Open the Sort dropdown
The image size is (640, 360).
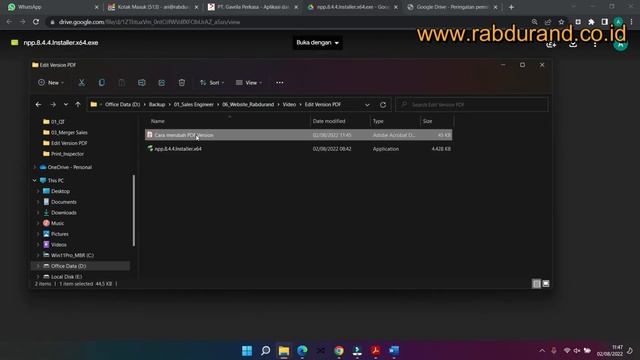(212, 83)
